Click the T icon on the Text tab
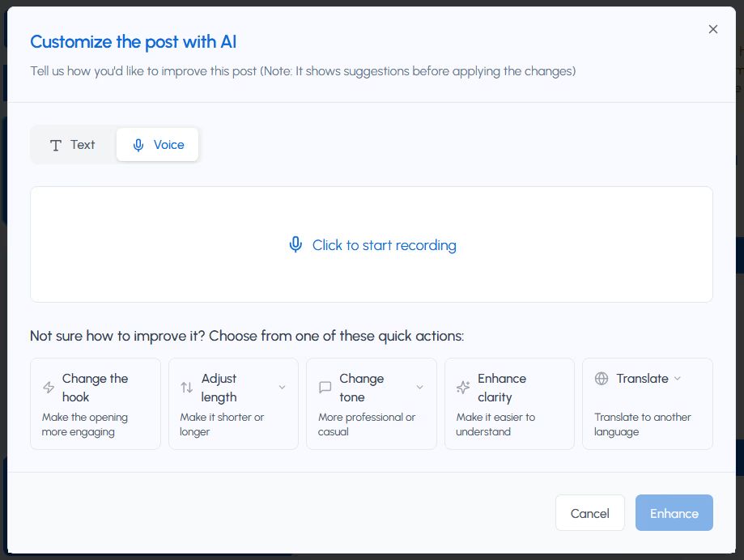This screenshot has width=744, height=560. click(x=56, y=146)
